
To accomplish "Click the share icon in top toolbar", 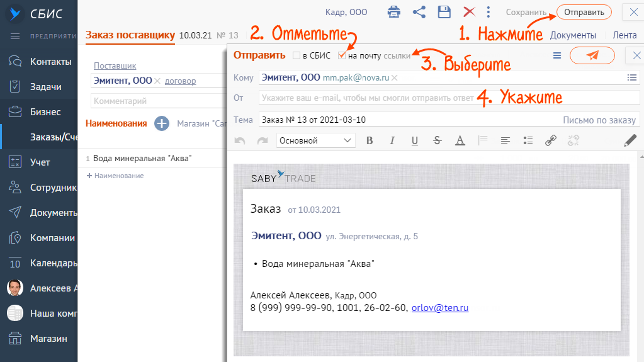I will pos(419,12).
